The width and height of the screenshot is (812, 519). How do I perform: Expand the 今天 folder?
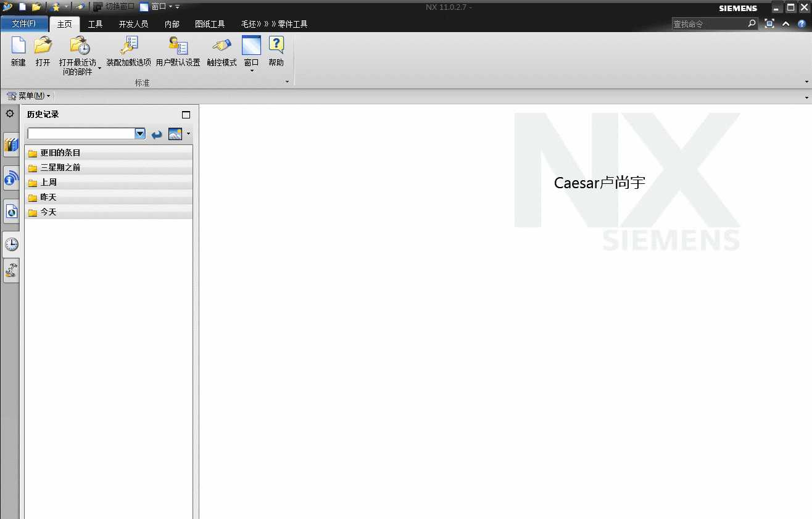pos(109,212)
